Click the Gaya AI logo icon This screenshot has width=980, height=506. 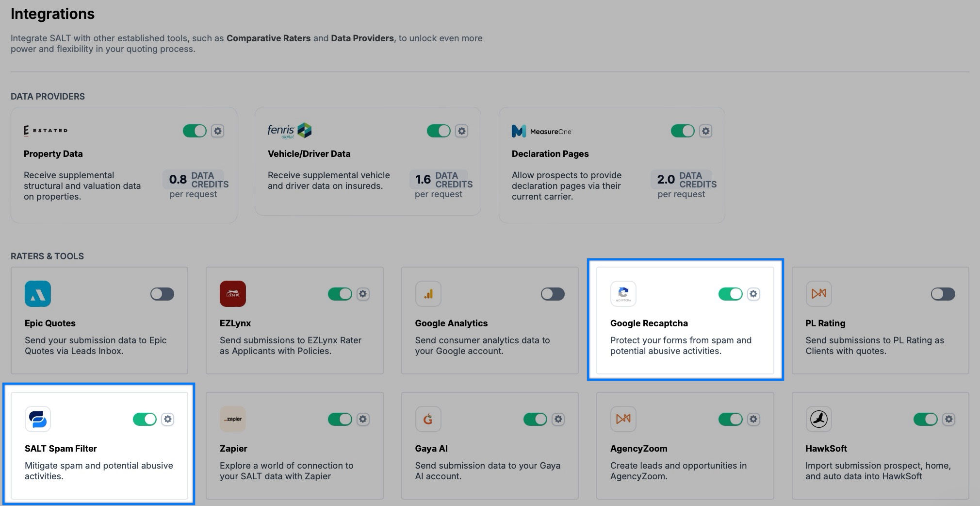click(428, 419)
